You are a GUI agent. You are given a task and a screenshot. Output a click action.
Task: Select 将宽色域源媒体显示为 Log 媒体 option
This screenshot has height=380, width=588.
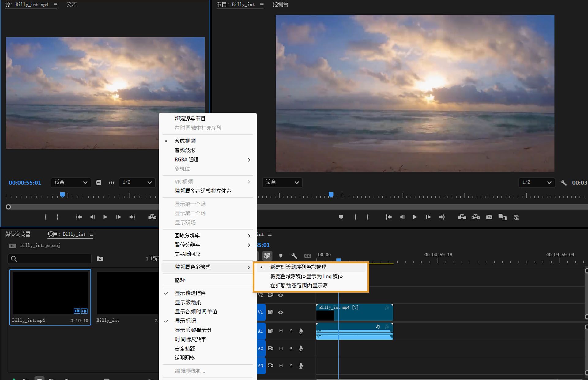point(306,276)
